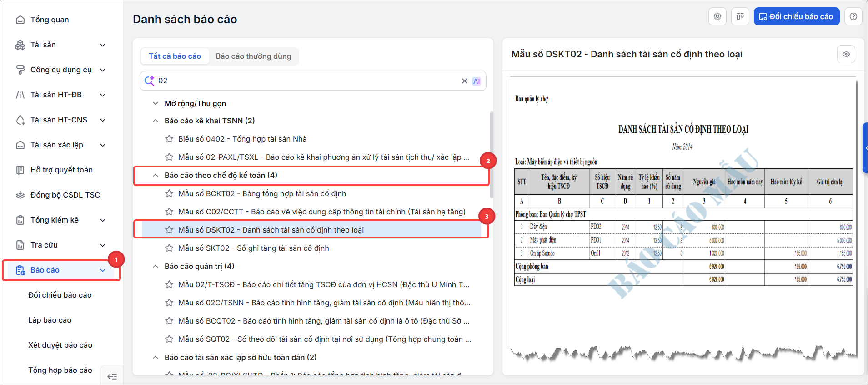This screenshot has height=385, width=868.
Task: Collapse the sidebar with the arrow icon
Action: [x=112, y=376]
